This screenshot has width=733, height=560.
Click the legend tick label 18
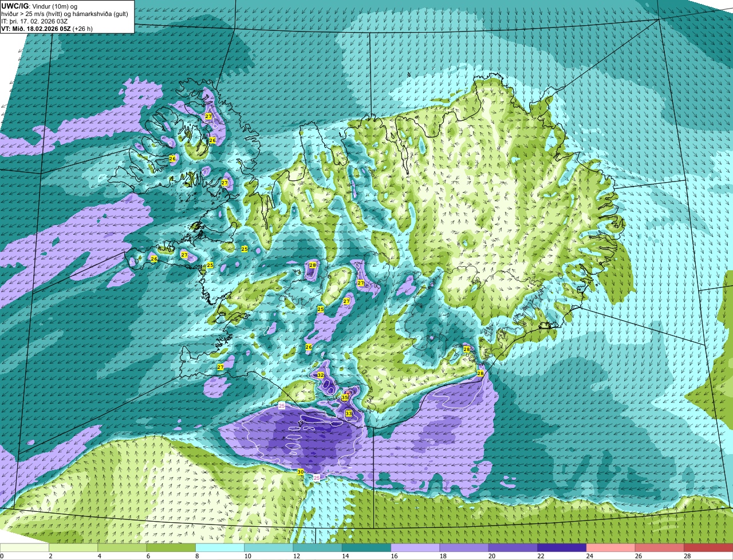pyautogui.click(x=443, y=556)
